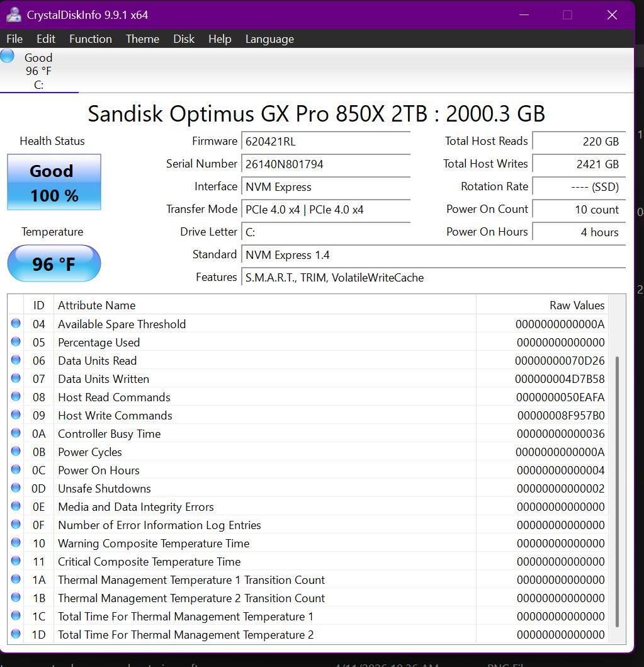Image resolution: width=644 pixels, height=667 pixels.
Task: Select the Unsafe Shutdowns attribute name
Action: [x=104, y=489]
